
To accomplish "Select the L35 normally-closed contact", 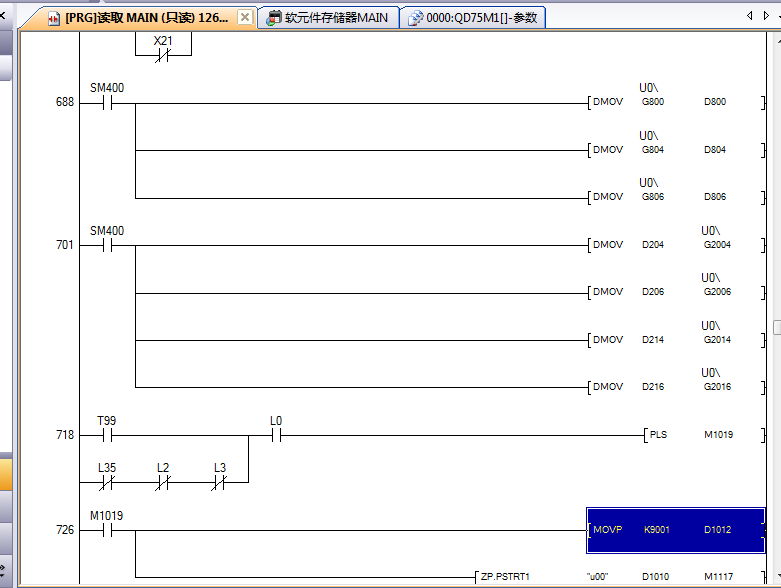I will click(106, 482).
